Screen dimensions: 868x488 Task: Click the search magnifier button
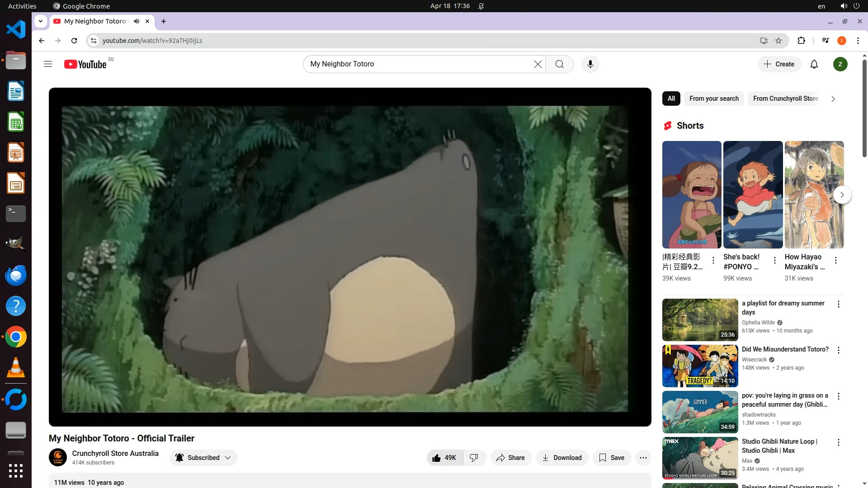[x=559, y=64]
